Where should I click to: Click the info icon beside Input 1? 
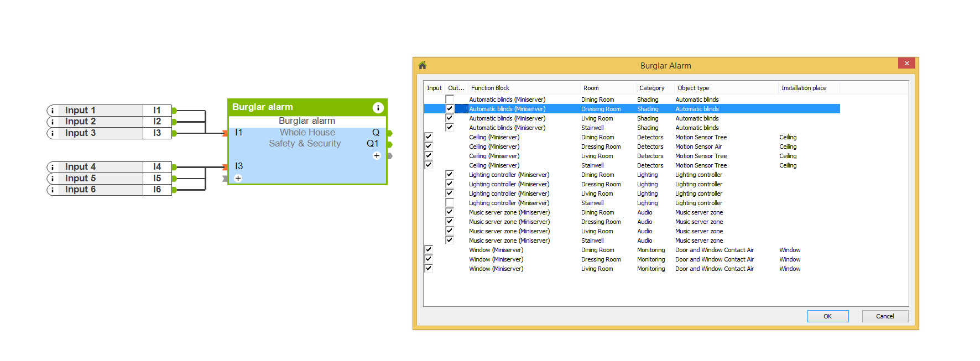click(53, 111)
